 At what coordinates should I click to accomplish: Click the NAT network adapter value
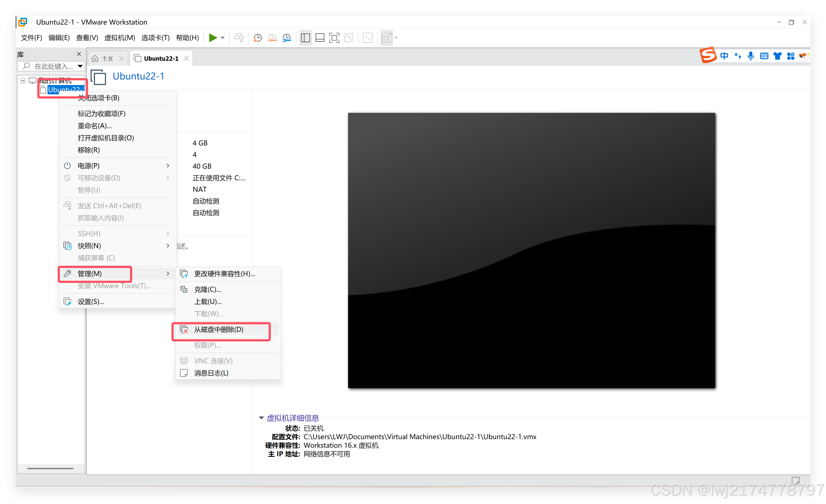(199, 190)
